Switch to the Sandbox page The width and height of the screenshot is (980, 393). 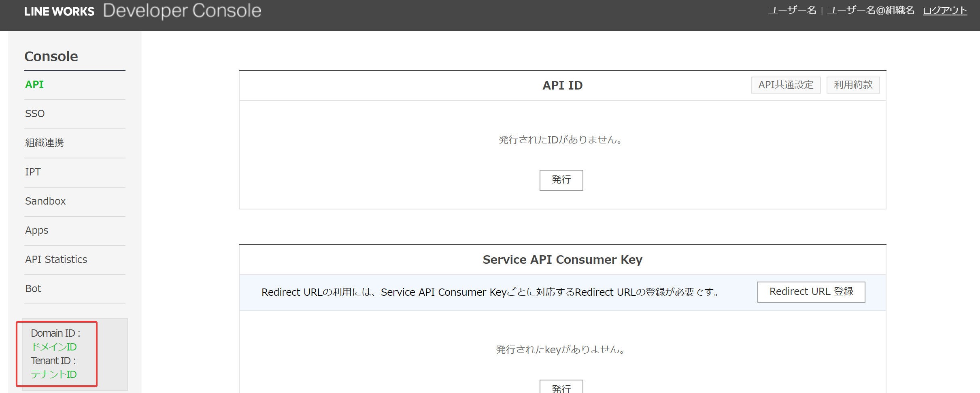pos(45,201)
